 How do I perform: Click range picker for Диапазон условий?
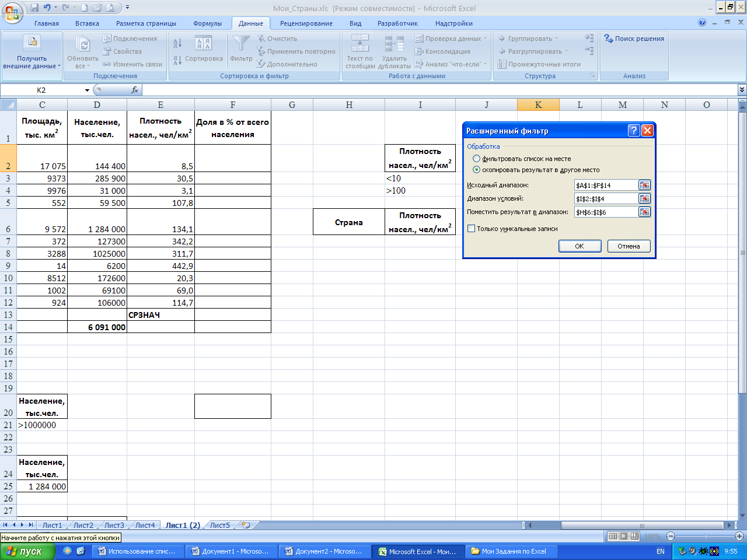(x=644, y=198)
